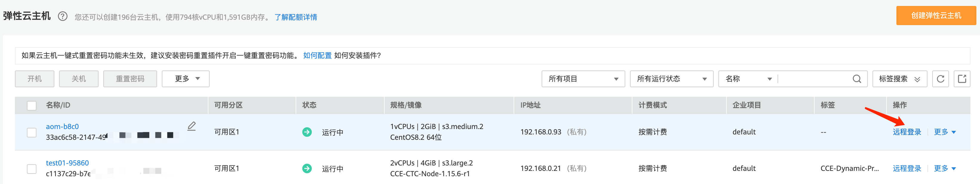Image resolution: width=980 pixels, height=184 pixels.
Task: Click the 创建弹性云主机 button
Action: [x=936, y=16]
